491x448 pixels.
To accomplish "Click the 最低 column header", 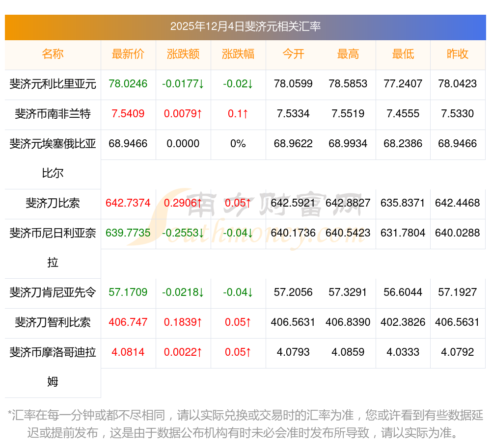I will pyautogui.click(x=403, y=54).
